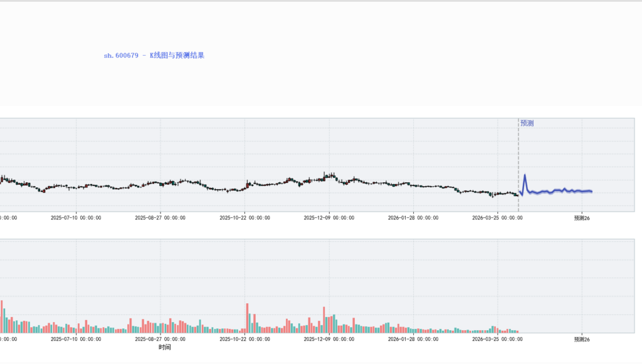Viewport: 642px width, 364px height.
Task: Click the candlestick price peak near 2025-12-09
Action: pyautogui.click(x=325, y=174)
